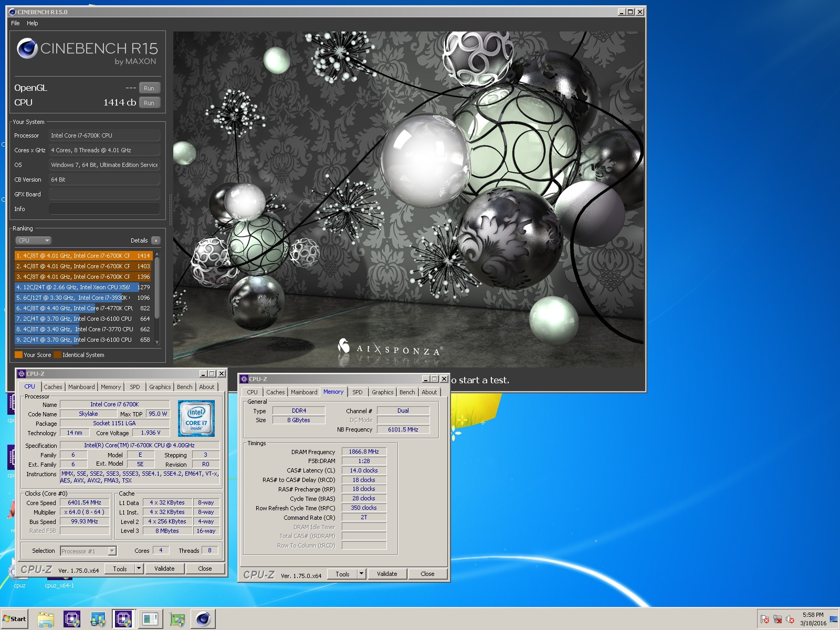Screen dimensions: 840x630
Task: Click the muted volume speaker tray icon
Action: pyautogui.click(x=790, y=619)
